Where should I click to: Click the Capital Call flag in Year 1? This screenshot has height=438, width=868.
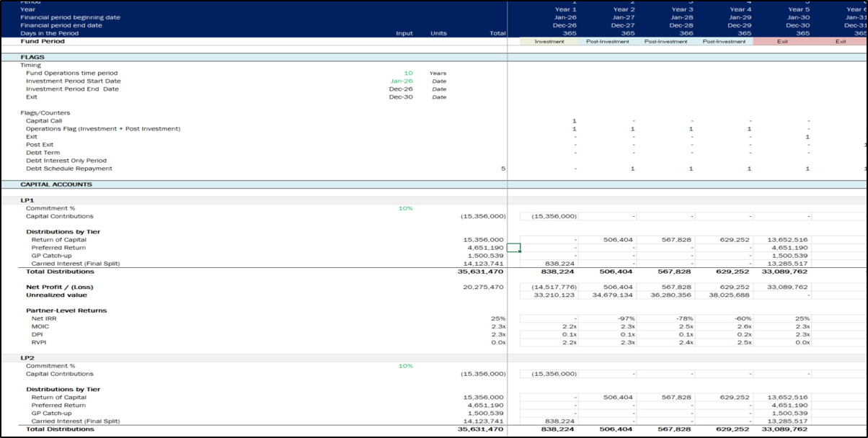click(x=573, y=121)
